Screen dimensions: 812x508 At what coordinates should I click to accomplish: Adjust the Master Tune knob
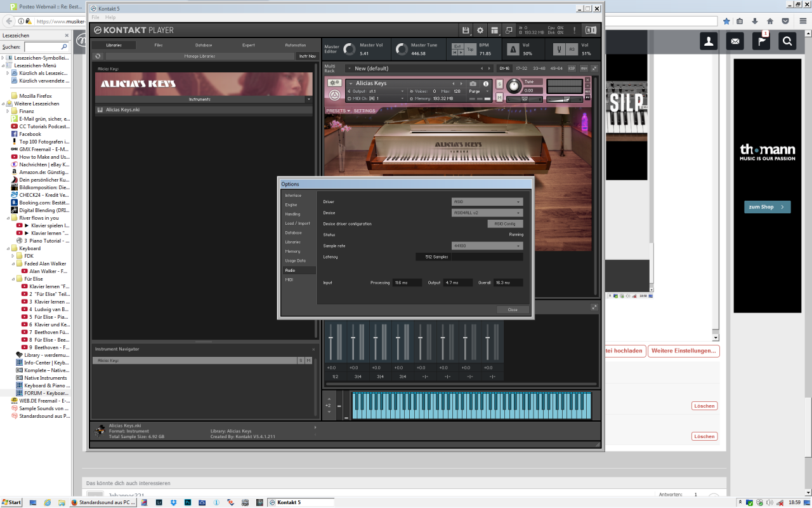[x=402, y=49]
